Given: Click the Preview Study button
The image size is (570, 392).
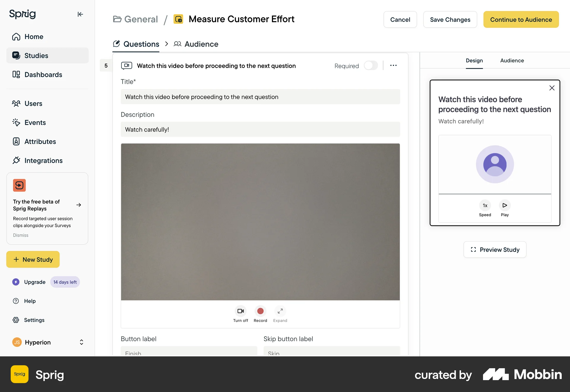Looking at the screenshot, I should [x=495, y=250].
